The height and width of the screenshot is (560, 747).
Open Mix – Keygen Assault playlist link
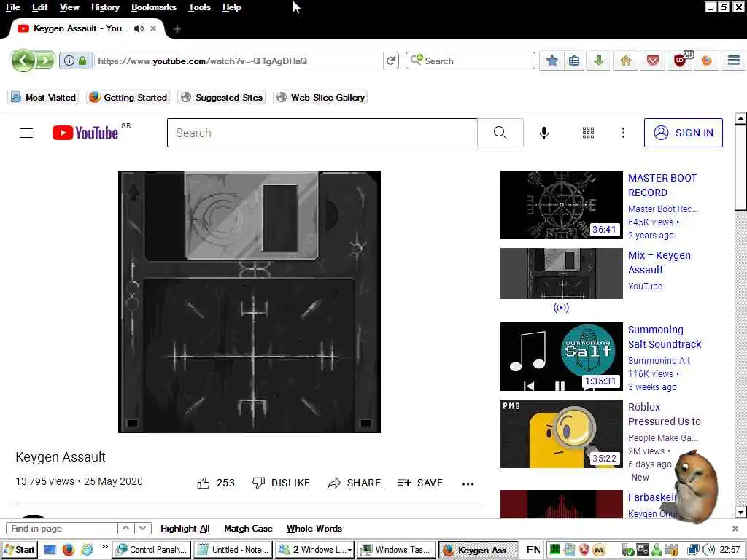pyautogui.click(x=659, y=262)
